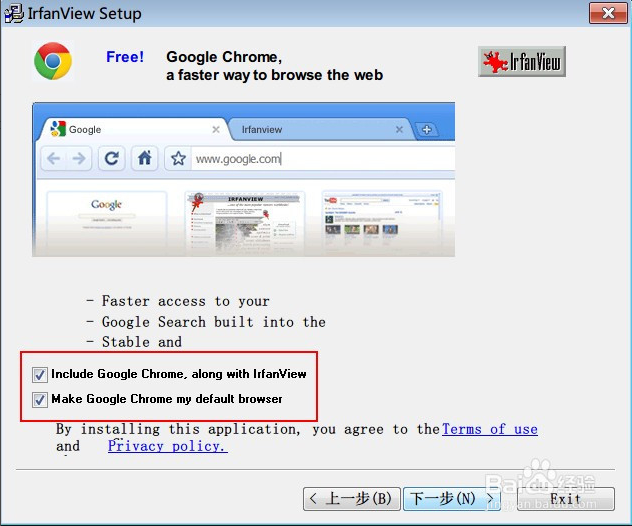Click the bookmark star icon
This screenshot has width=632, height=526.
tap(178, 158)
